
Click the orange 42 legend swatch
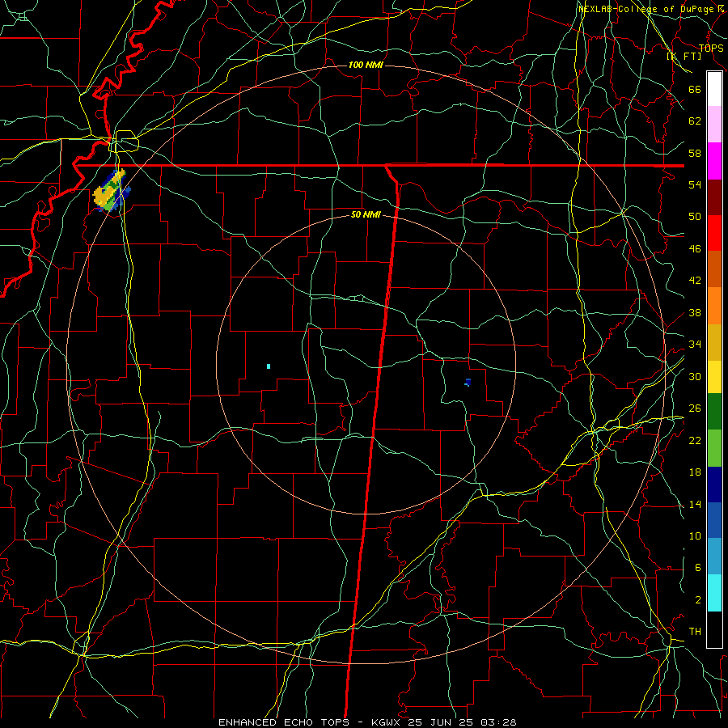tap(714, 306)
